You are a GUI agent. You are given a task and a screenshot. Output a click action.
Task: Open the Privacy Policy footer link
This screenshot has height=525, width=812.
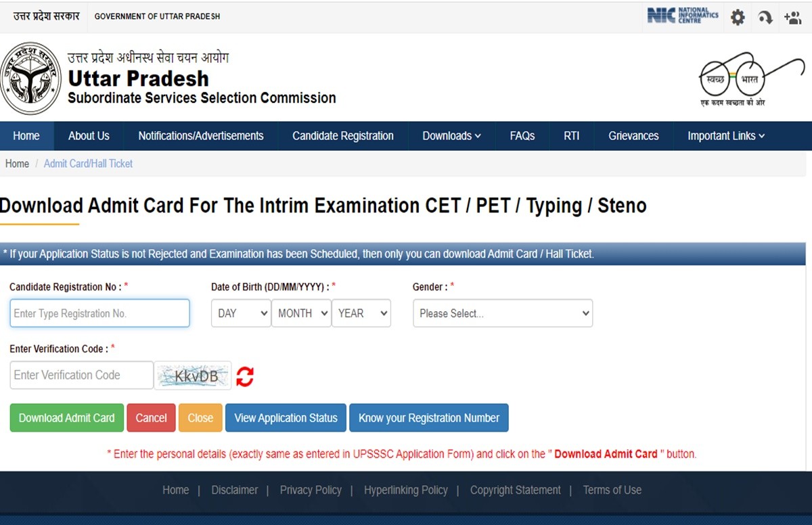point(311,490)
